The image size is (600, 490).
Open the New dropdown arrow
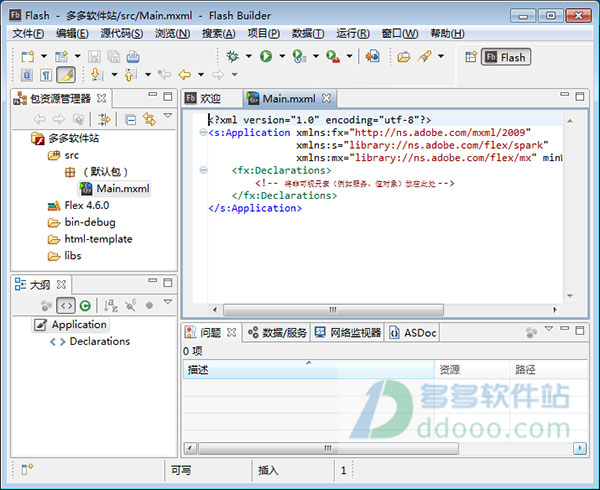coord(44,56)
